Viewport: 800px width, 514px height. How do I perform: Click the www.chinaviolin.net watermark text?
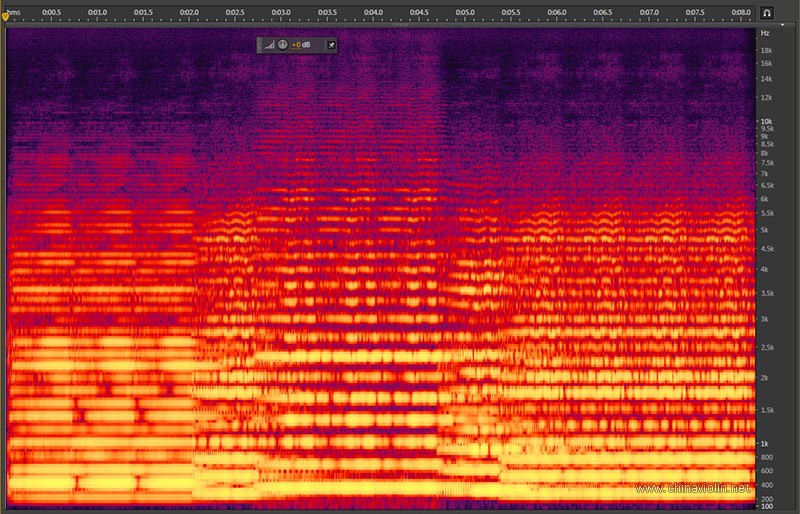pyautogui.click(x=693, y=489)
